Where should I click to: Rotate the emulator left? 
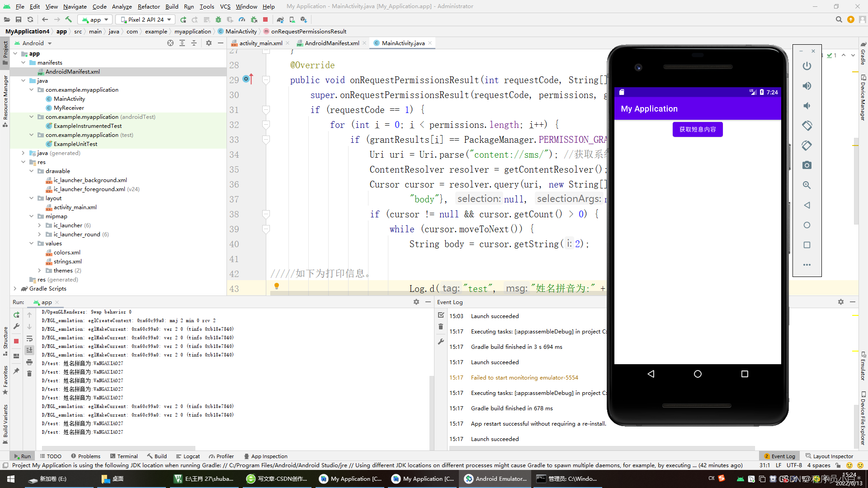[x=807, y=126]
